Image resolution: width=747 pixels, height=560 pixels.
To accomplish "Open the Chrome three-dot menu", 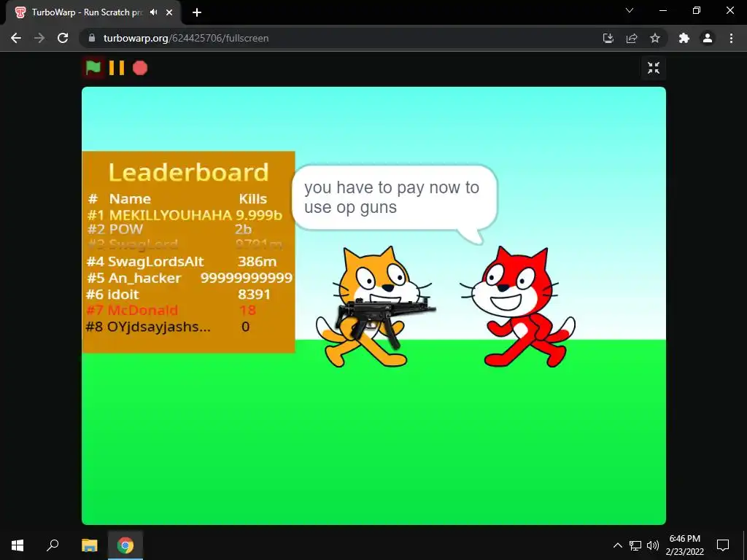I will pyautogui.click(x=731, y=38).
